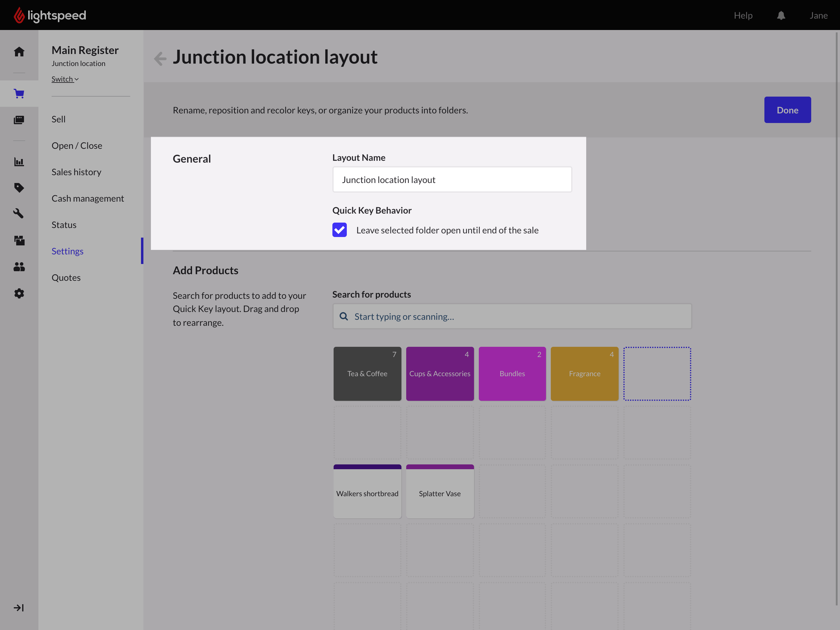Toggle leave selected folder open checkbox

340,230
